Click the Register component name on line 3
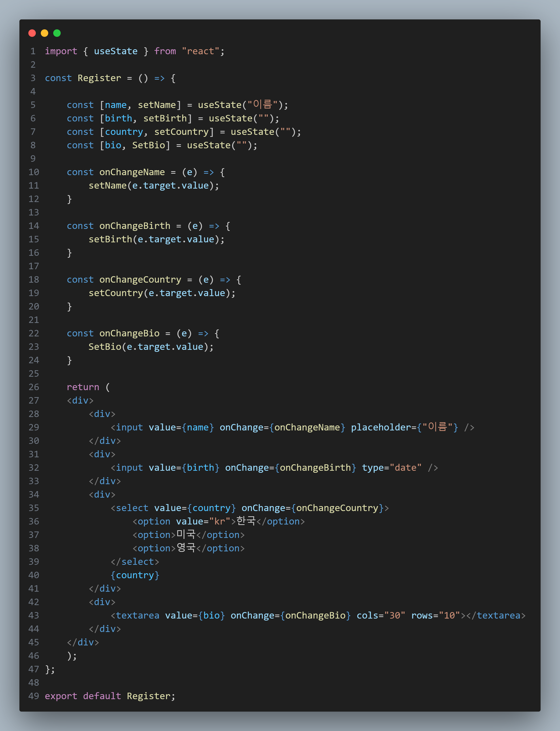560x731 pixels. [x=99, y=78]
